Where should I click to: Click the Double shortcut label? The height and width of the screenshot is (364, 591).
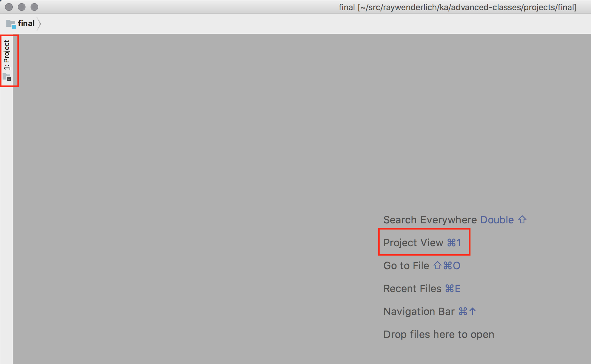coord(497,220)
